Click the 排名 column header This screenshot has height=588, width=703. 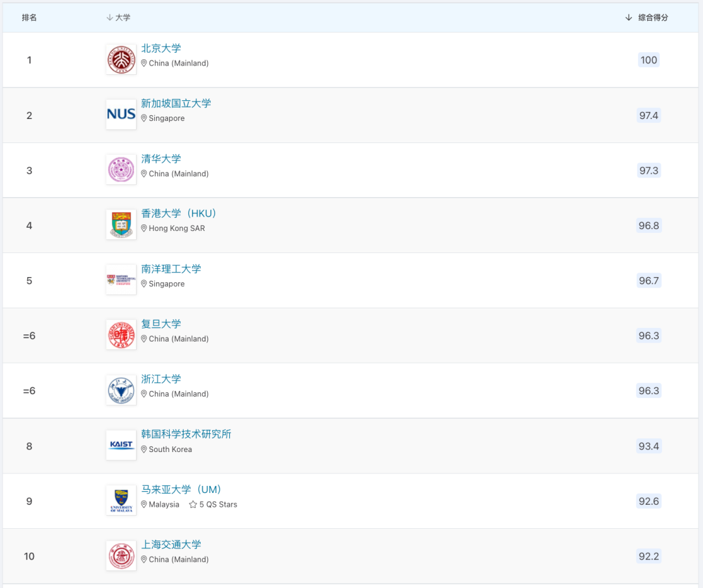pyautogui.click(x=29, y=18)
